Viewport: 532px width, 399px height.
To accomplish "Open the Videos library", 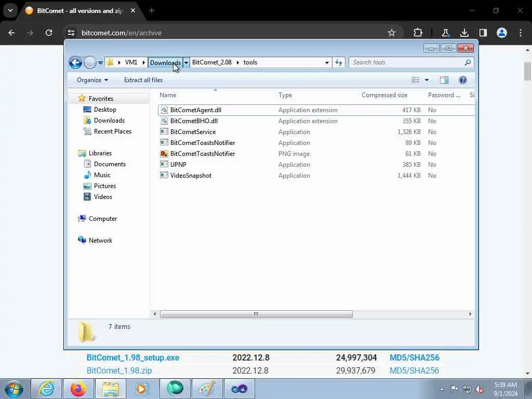I will [103, 197].
